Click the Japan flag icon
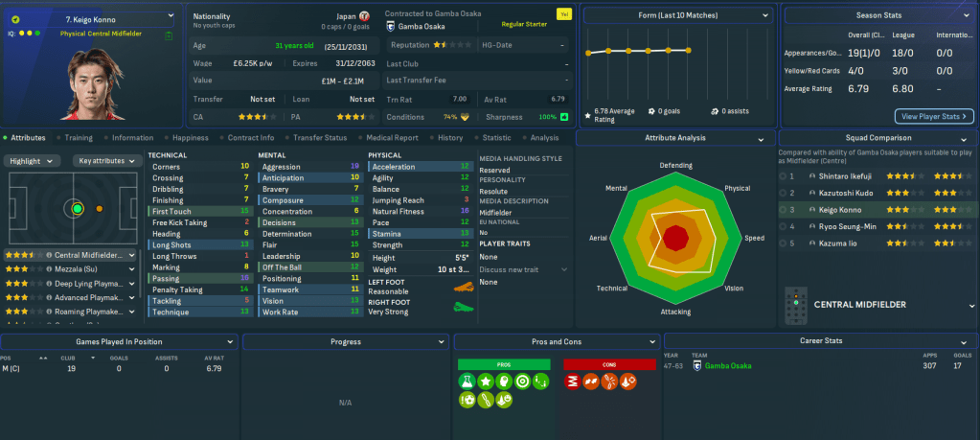 coord(364,16)
